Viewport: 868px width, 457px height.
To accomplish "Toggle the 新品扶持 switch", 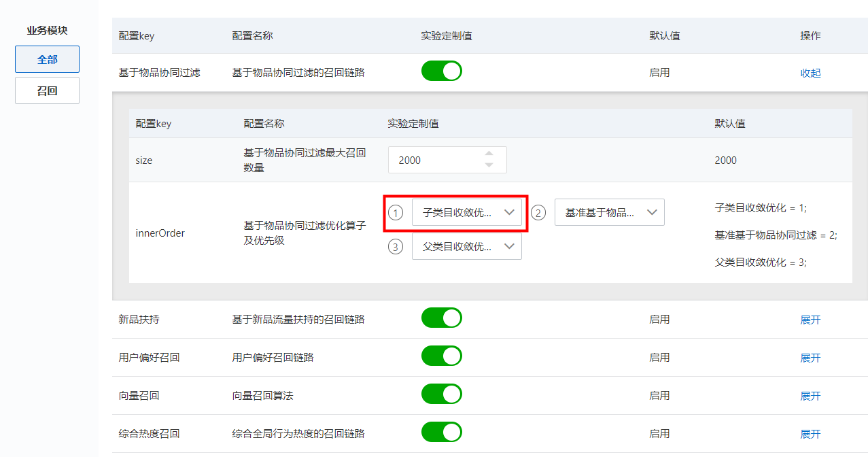I will click(x=442, y=318).
